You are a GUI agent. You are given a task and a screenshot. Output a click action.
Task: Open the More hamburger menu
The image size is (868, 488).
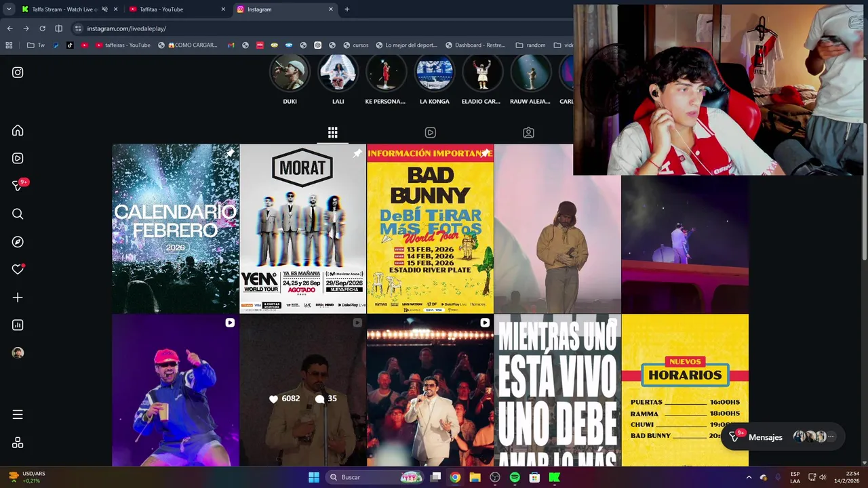point(18,415)
